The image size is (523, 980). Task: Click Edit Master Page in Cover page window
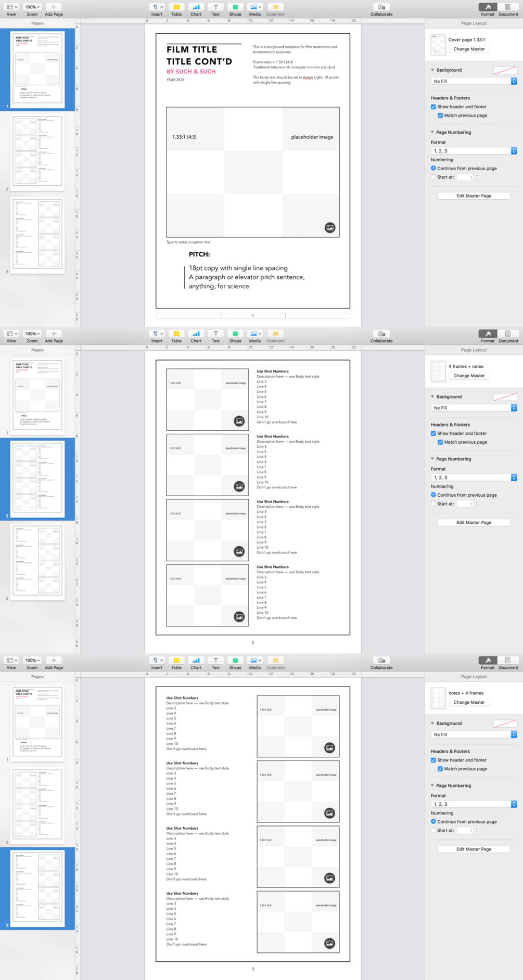474,196
